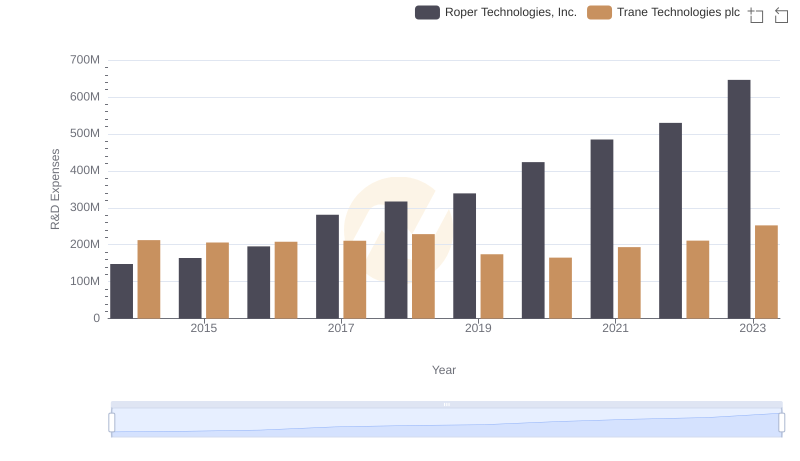The width and height of the screenshot is (800, 461).
Task: Click the Roper bar for 2014
Action: [x=121, y=292]
